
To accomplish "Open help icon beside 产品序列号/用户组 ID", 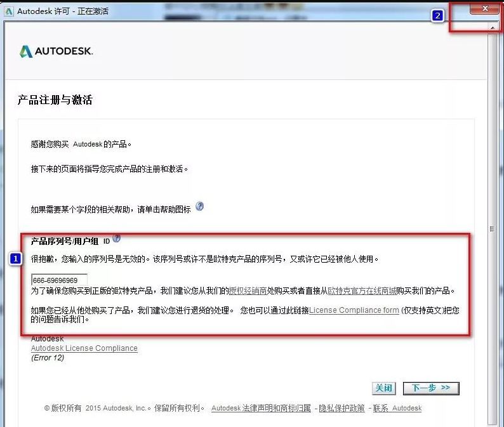I will (x=116, y=238).
